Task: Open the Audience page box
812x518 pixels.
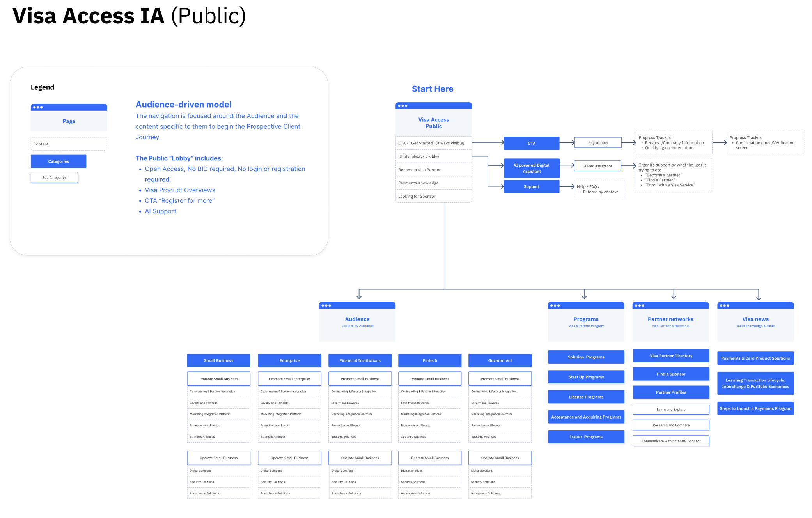Action: pos(357,322)
